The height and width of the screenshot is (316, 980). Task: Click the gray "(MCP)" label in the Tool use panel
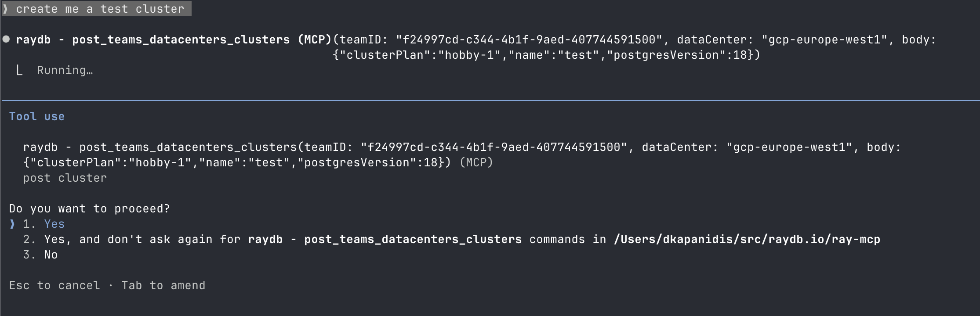point(476,162)
